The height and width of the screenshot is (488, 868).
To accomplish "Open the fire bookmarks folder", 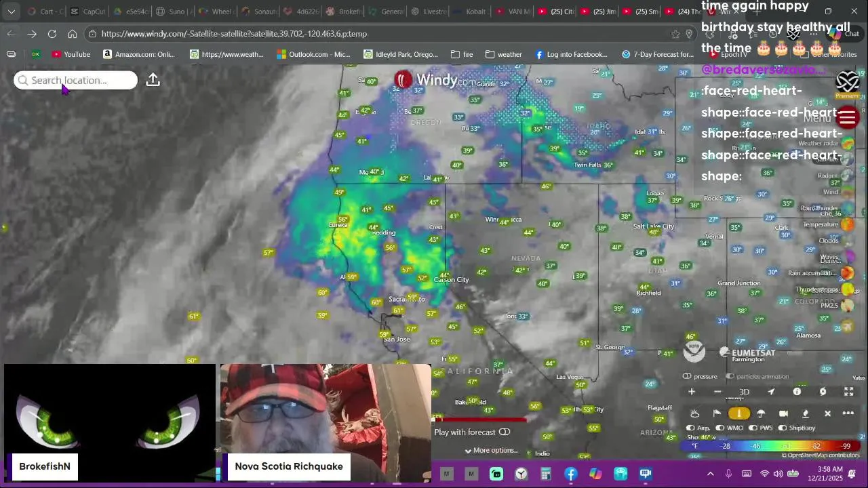I will (461, 54).
